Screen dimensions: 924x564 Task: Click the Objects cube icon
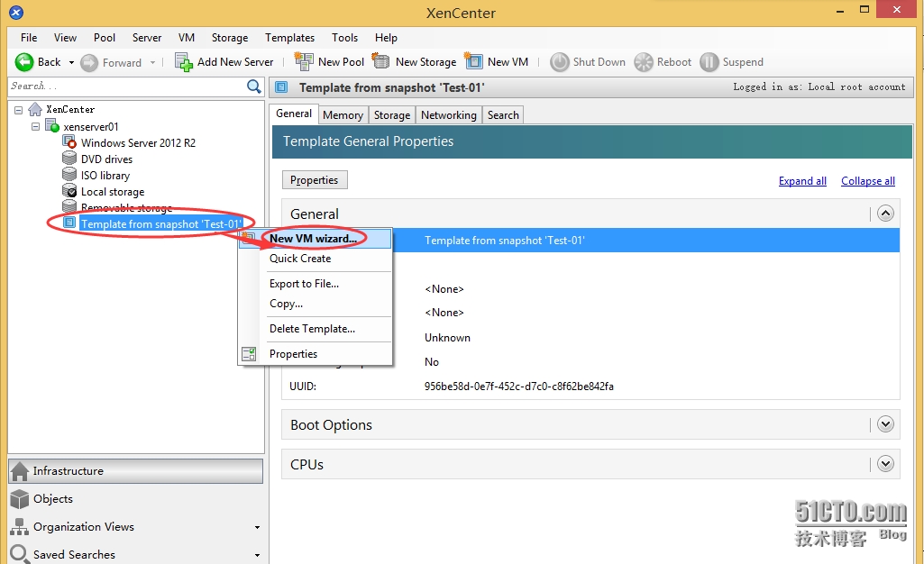click(x=20, y=498)
